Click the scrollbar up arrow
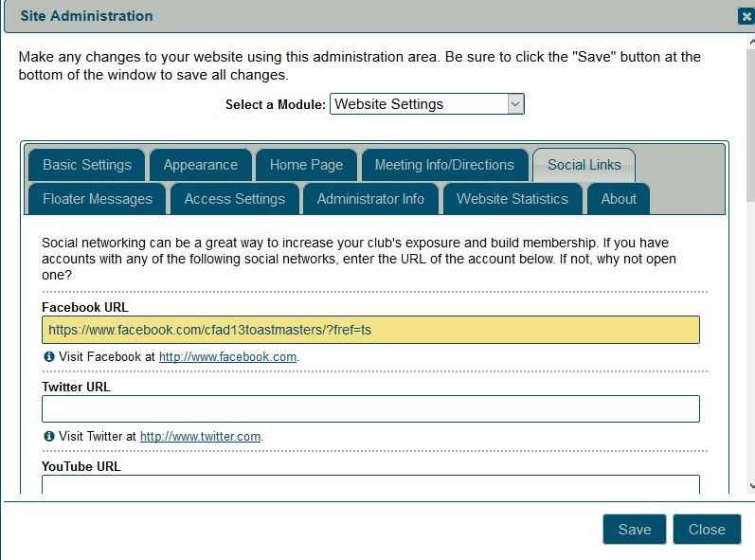755x560 pixels. coord(751,43)
